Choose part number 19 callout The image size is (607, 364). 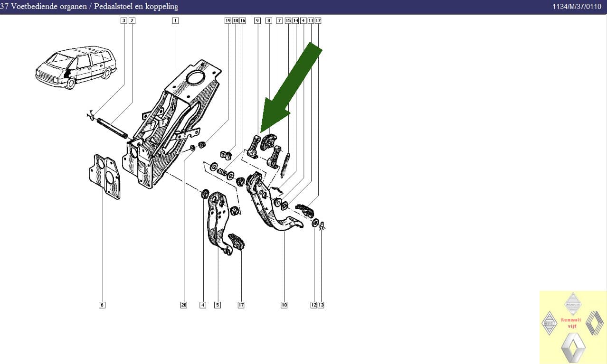[228, 20]
